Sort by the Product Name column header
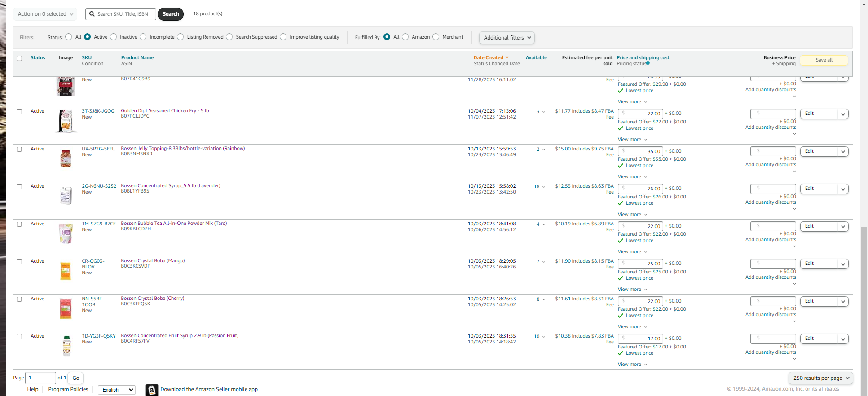Image resolution: width=868 pixels, height=396 pixels. coord(137,58)
